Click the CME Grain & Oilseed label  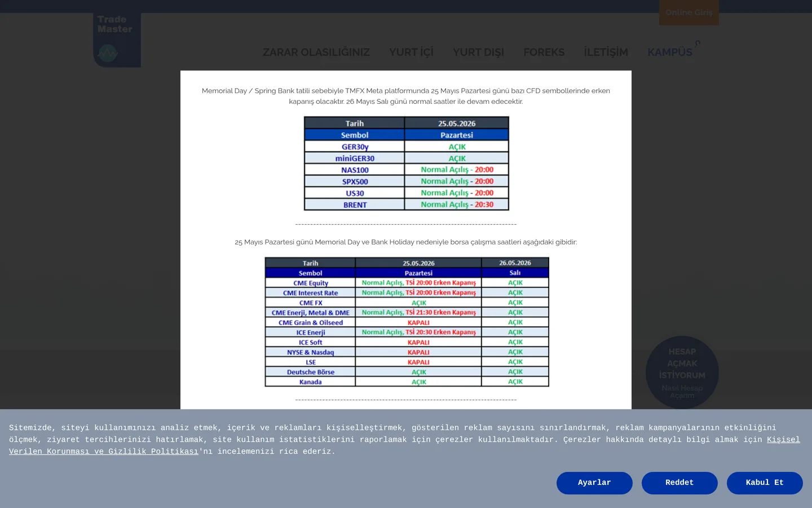310,323
